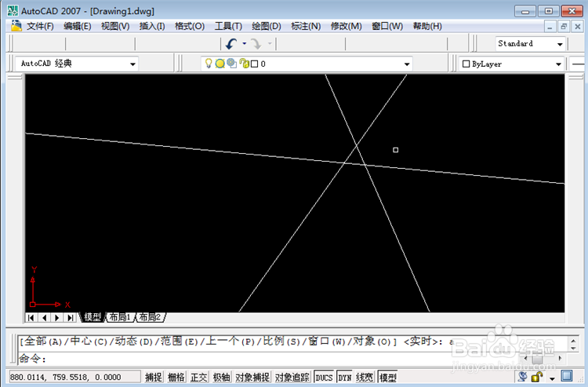Click the toolbar lock padlock in status bar
This screenshot has width=588, height=387.
pyautogui.click(x=537, y=376)
